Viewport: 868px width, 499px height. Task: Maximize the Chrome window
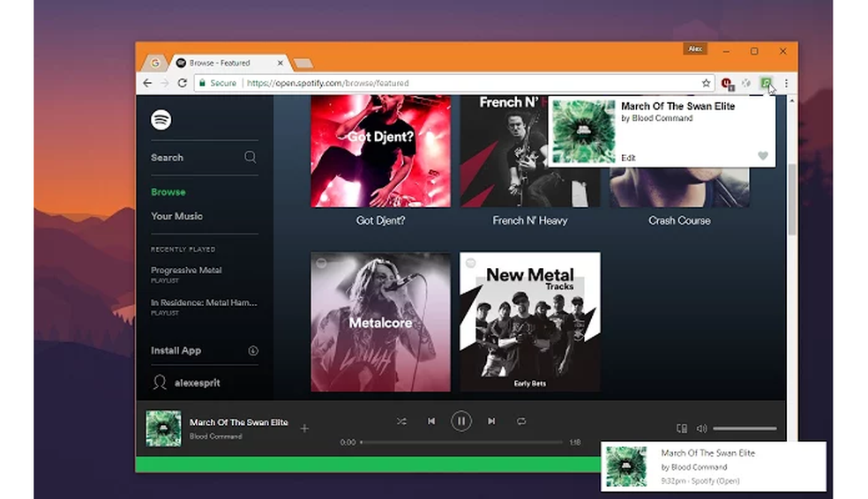(x=754, y=51)
